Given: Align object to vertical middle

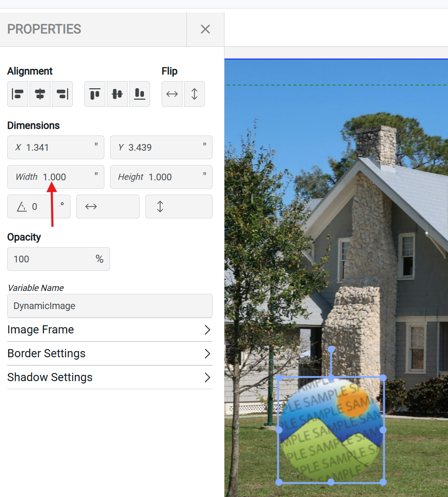Looking at the screenshot, I should [117, 94].
